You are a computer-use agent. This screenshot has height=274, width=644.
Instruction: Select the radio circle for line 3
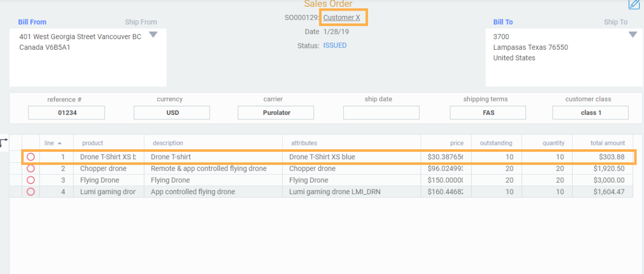(x=31, y=180)
